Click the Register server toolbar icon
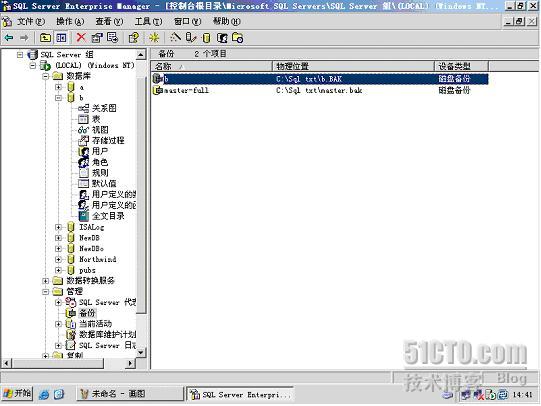The width and height of the screenshot is (541, 406). point(191,38)
